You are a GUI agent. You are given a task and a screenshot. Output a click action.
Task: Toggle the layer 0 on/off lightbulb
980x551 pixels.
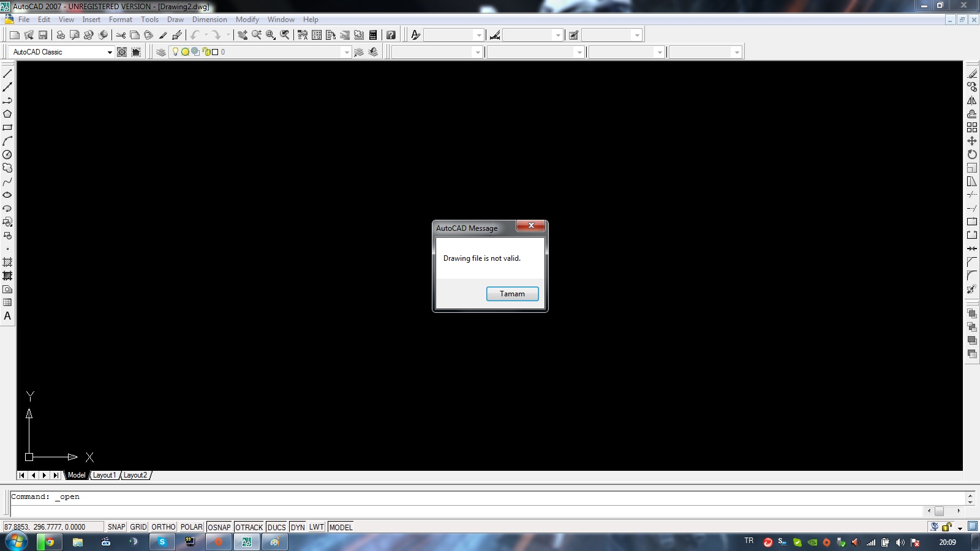[175, 52]
